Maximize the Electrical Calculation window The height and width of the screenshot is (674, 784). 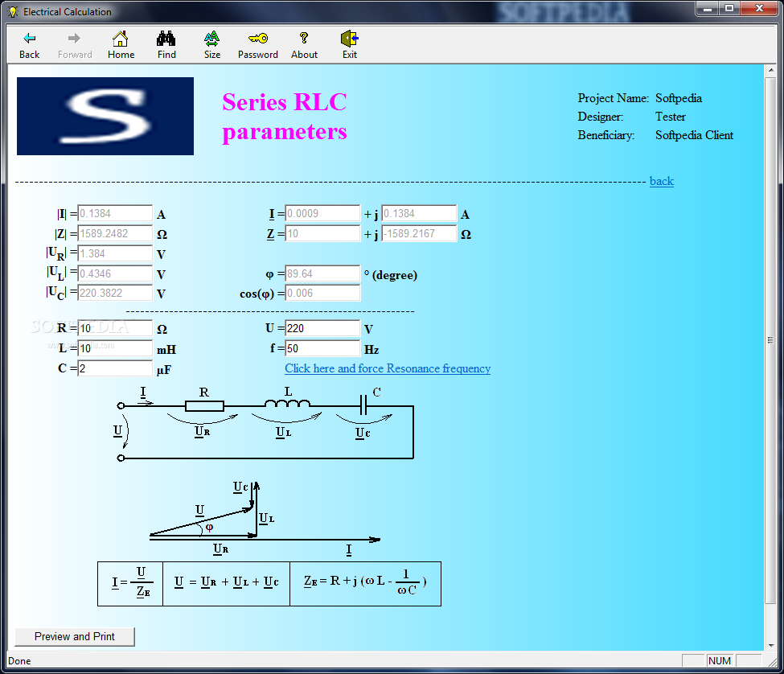[729, 9]
